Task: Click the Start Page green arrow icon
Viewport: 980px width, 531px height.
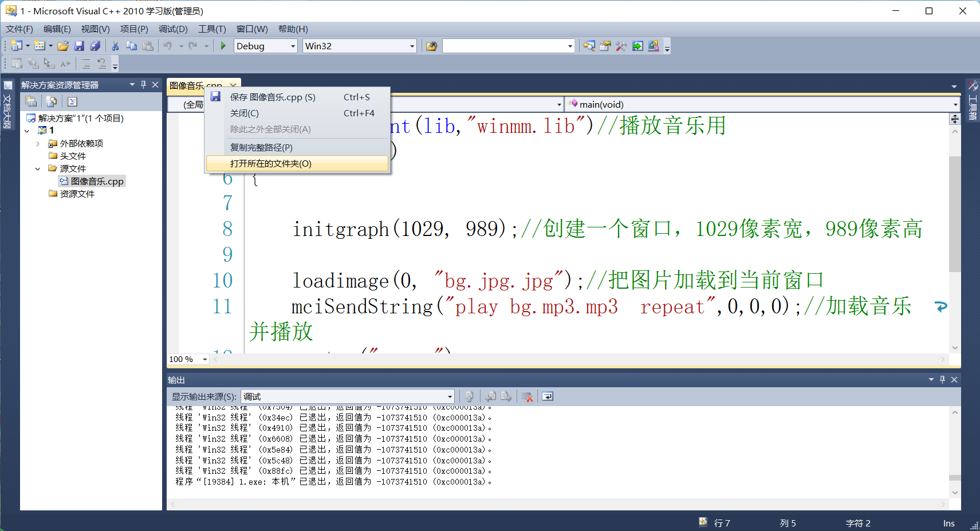Action: (x=637, y=46)
